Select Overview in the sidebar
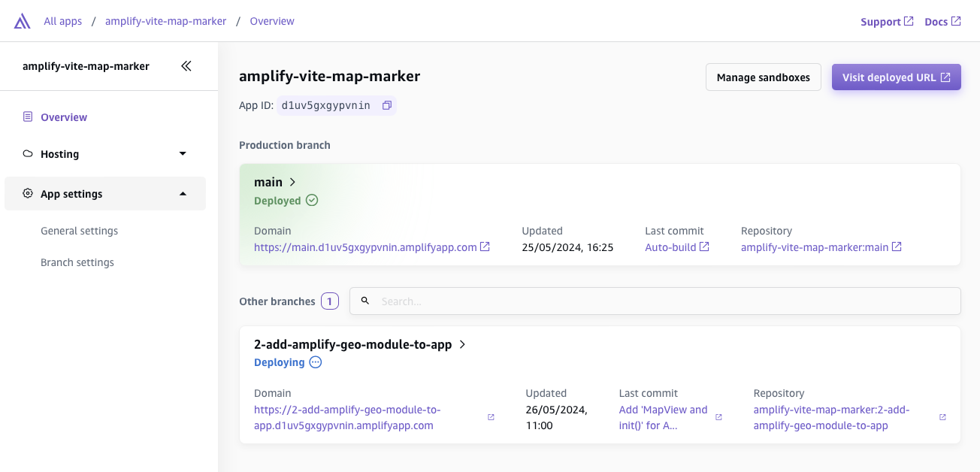The height and width of the screenshot is (472, 980). [x=64, y=117]
